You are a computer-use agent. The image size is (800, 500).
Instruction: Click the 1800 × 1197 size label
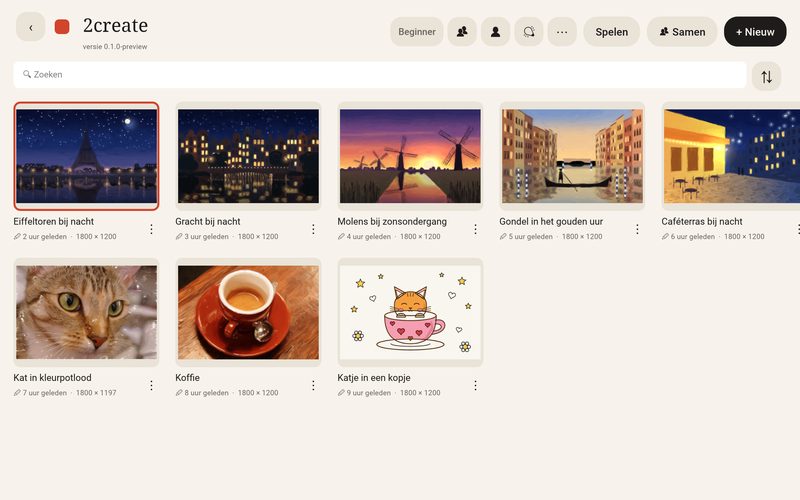click(x=96, y=393)
